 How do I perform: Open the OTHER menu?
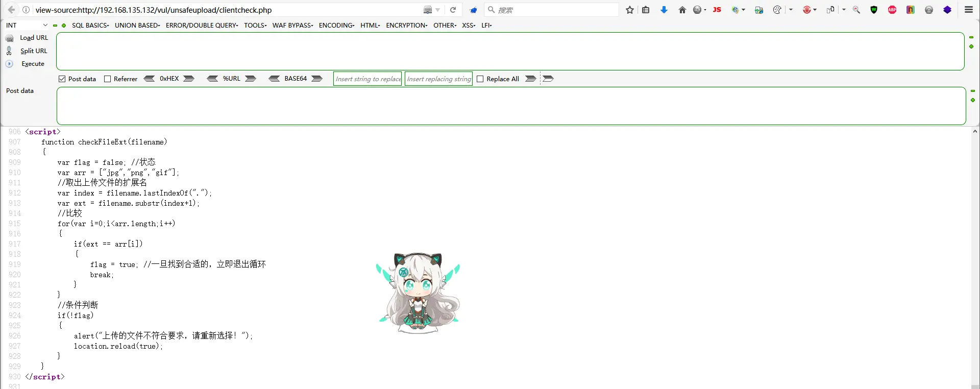tap(445, 25)
